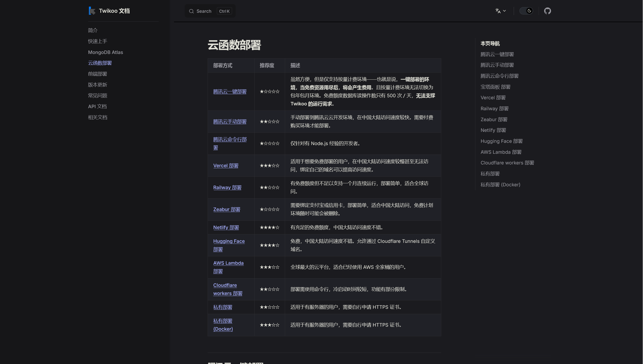Image resolution: width=643 pixels, height=364 pixels.
Task: Open 相关文档 sidebar page
Action: tap(98, 117)
